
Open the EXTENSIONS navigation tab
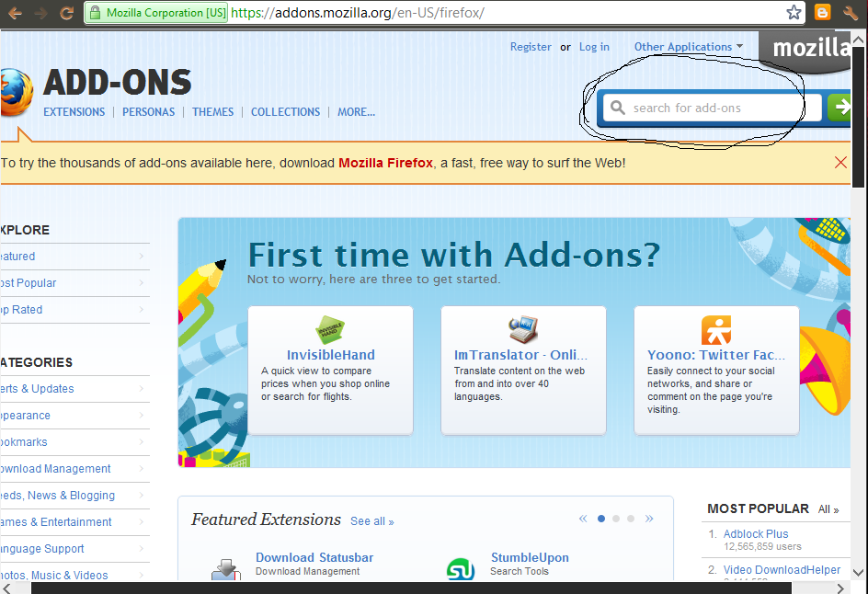pyautogui.click(x=74, y=112)
